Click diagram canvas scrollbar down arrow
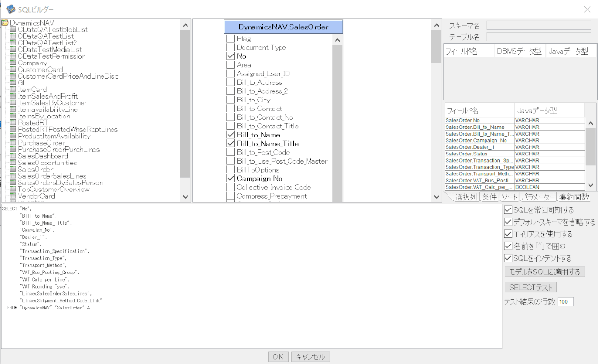Screen dimensions: 598x364 pyautogui.click(x=436, y=197)
